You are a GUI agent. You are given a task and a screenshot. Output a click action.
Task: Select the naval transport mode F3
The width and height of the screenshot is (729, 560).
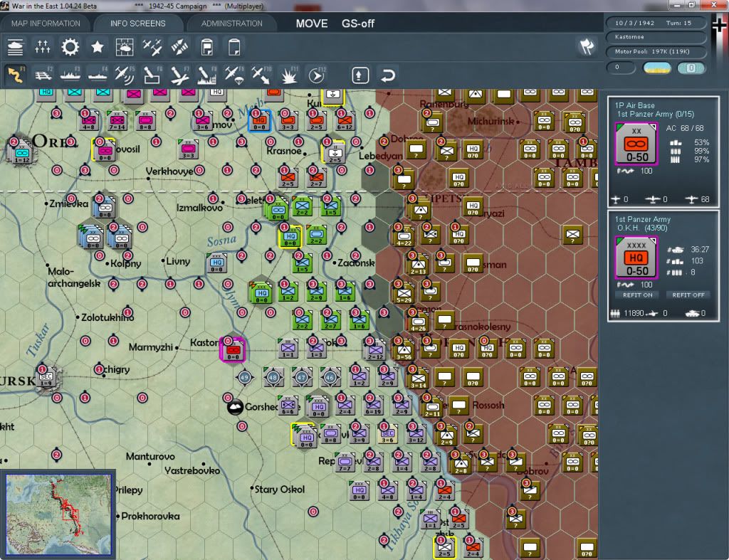point(70,75)
